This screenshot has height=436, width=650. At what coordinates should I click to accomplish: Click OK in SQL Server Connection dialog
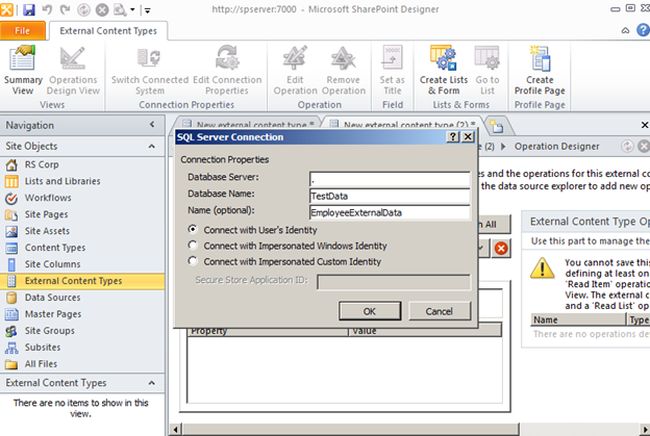coord(370,311)
